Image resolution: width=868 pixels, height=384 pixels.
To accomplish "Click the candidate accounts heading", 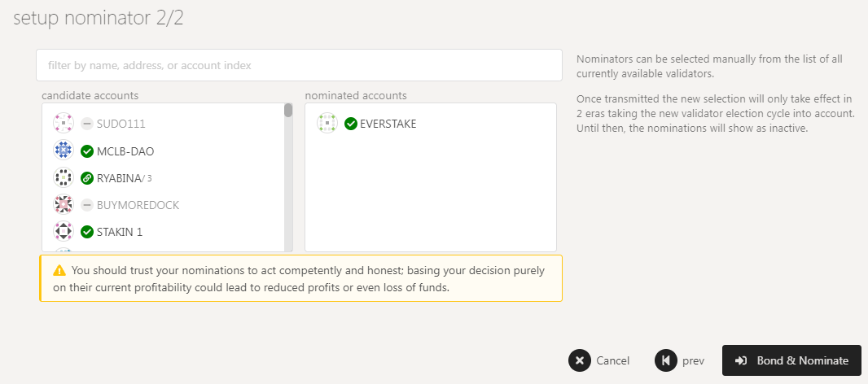I will (x=90, y=96).
